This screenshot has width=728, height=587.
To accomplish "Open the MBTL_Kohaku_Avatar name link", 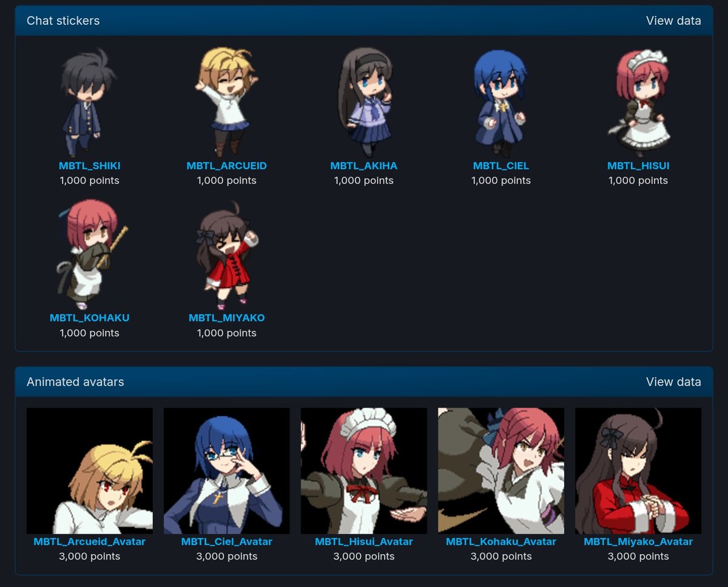I will point(501,542).
